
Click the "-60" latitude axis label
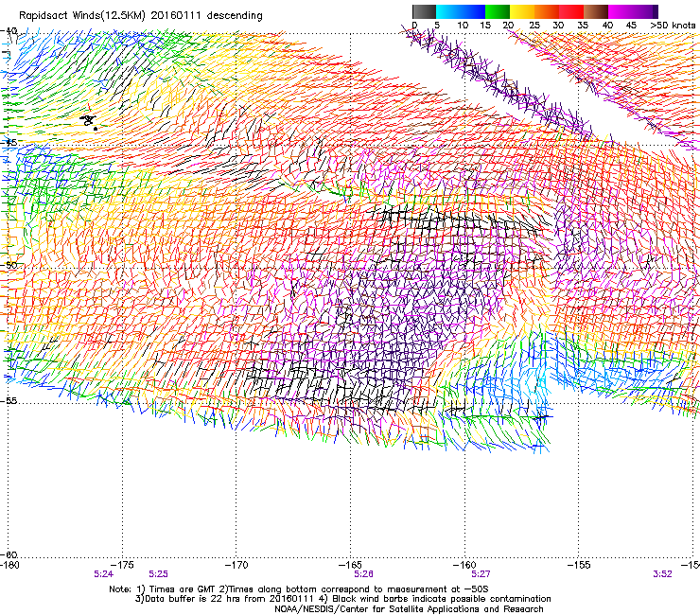(x=9, y=554)
